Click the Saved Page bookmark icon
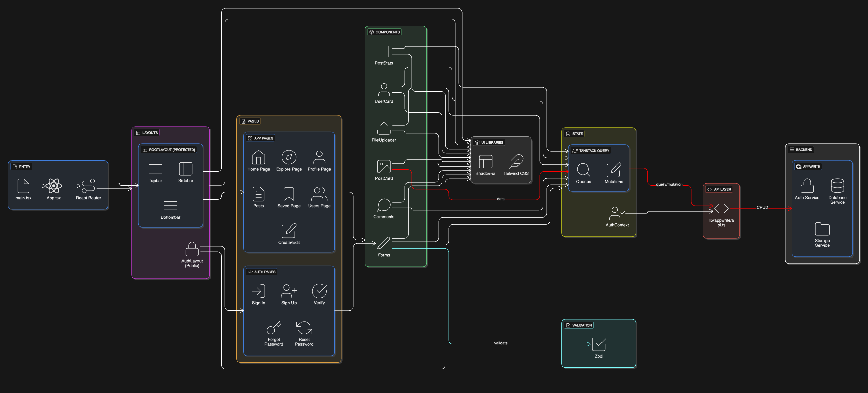This screenshot has height=393, width=868. pyautogui.click(x=288, y=194)
